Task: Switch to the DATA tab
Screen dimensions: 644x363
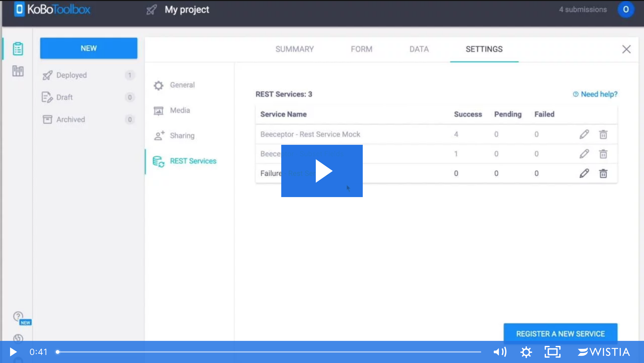Action: (419, 49)
